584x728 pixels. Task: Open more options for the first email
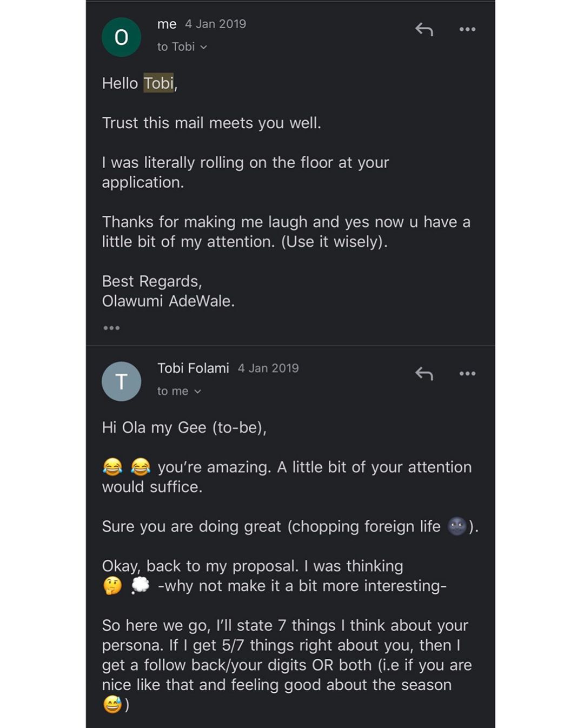[467, 29]
